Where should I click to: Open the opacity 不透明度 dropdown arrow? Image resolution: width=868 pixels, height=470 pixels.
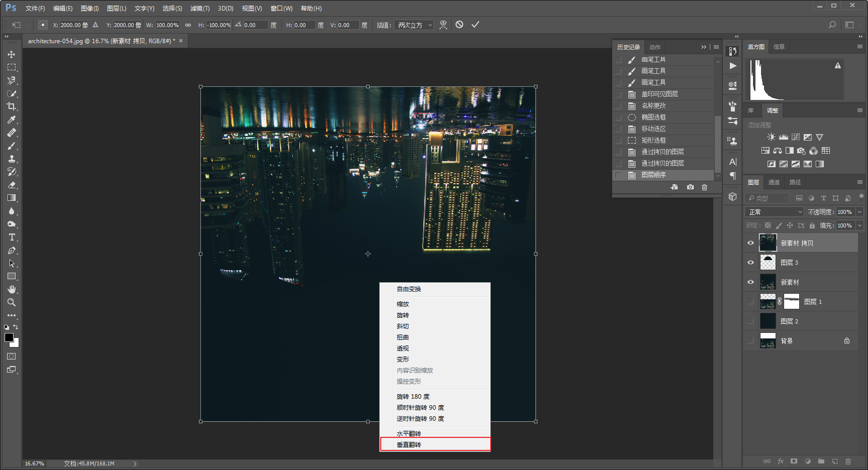point(859,212)
